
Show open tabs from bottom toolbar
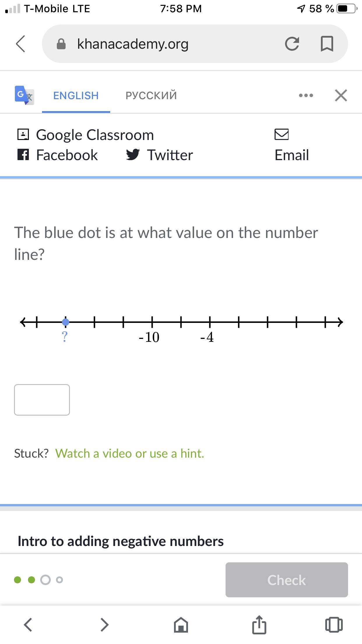point(334,625)
